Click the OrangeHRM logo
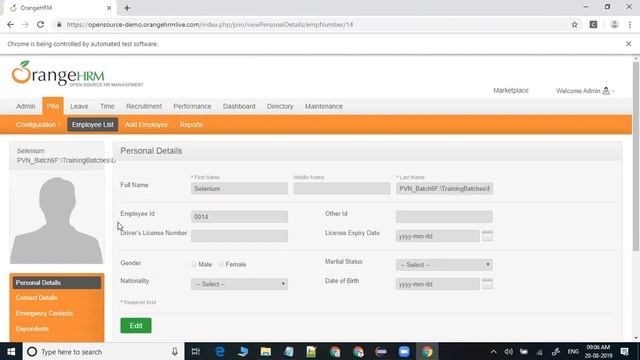This screenshot has height=360, width=640. [x=77, y=74]
